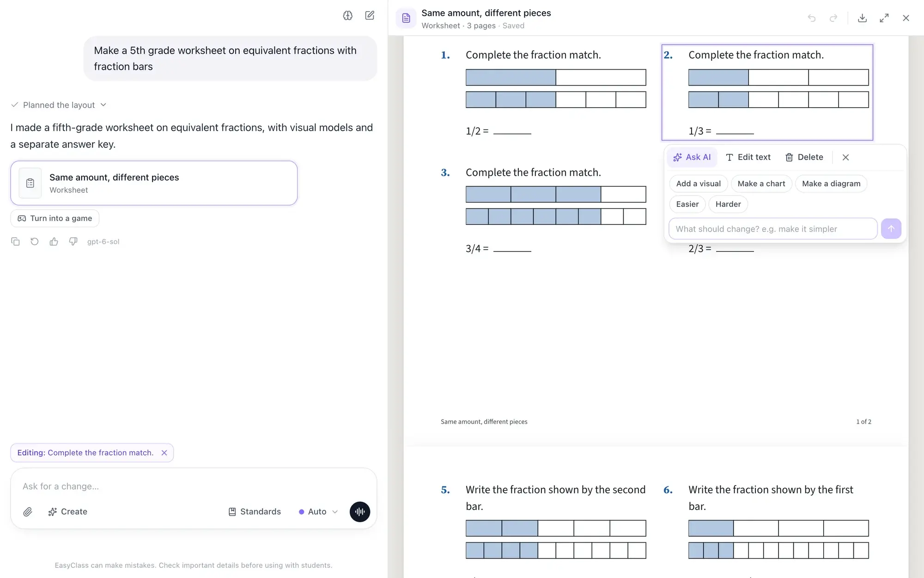This screenshot has height=578, width=924.
Task: Open the Create menu in composer
Action: click(x=67, y=512)
